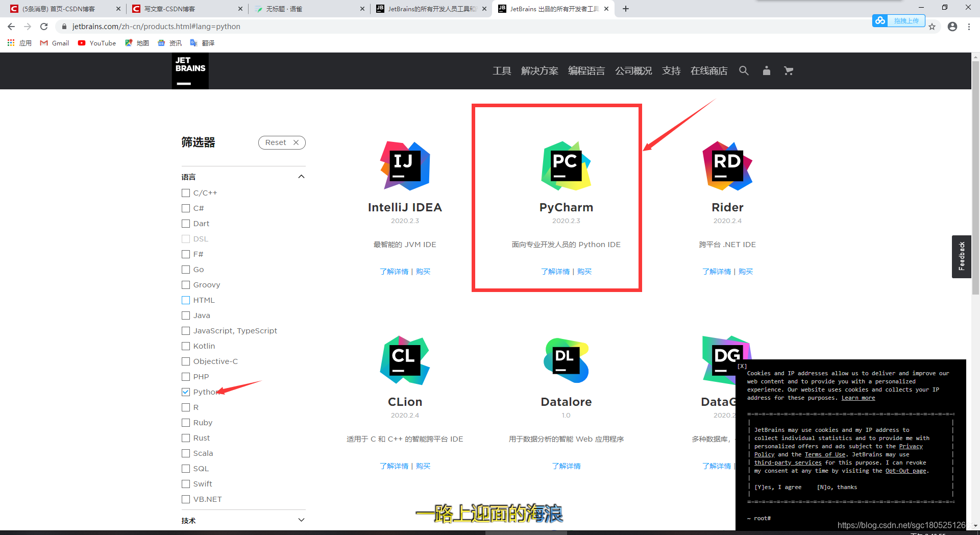Open the 支持 navigation menu
980x535 pixels.
[671, 71]
